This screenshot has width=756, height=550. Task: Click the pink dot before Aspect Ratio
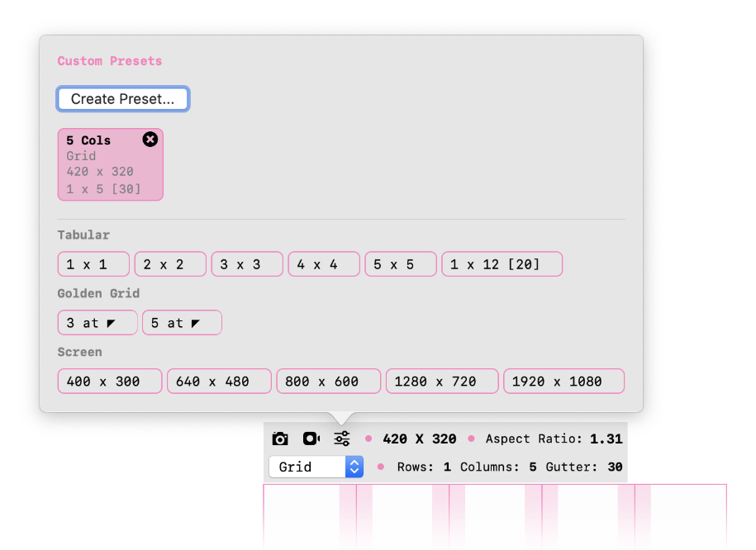pos(471,439)
